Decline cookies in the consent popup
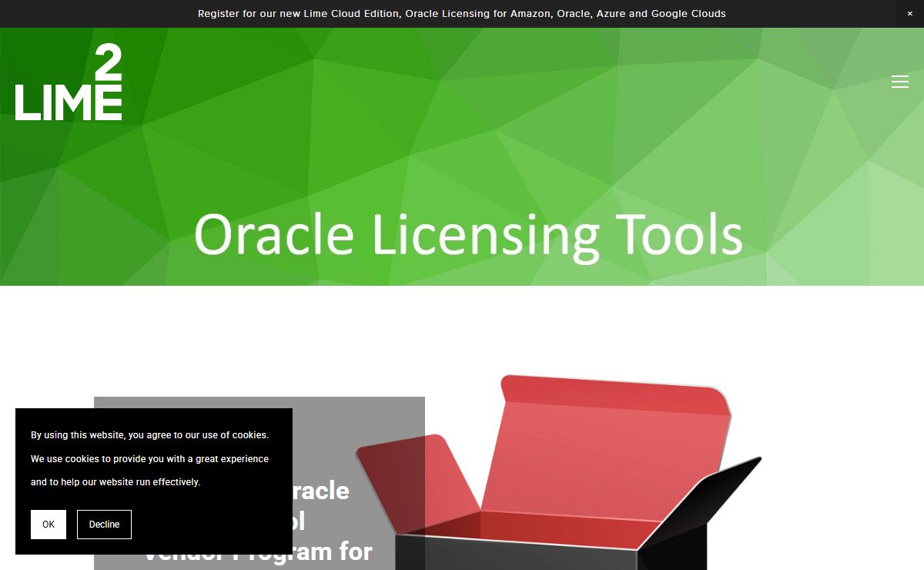924x570 pixels. click(104, 525)
